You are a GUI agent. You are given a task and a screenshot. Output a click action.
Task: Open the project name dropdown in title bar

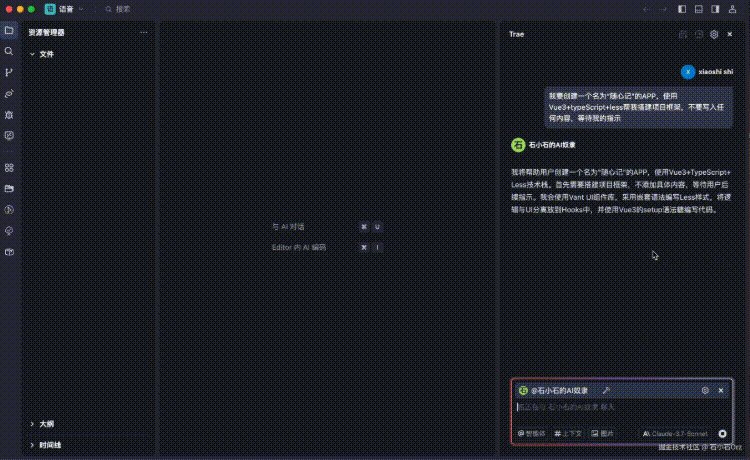pos(65,9)
